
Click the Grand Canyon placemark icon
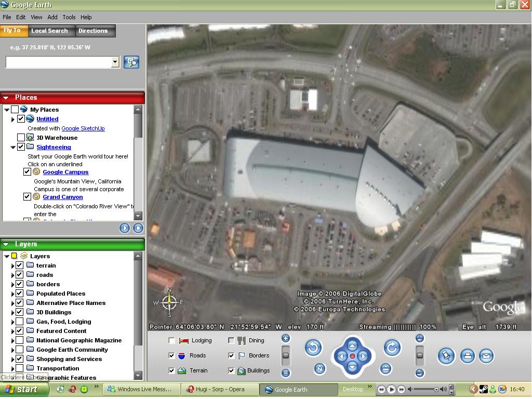click(36, 197)
